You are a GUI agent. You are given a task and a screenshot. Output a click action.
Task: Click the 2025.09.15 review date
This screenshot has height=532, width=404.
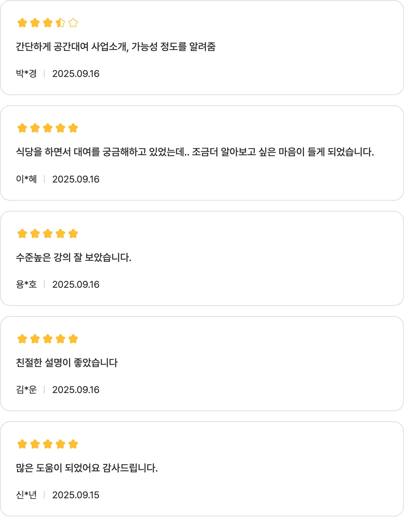click(x=76, y=495)
